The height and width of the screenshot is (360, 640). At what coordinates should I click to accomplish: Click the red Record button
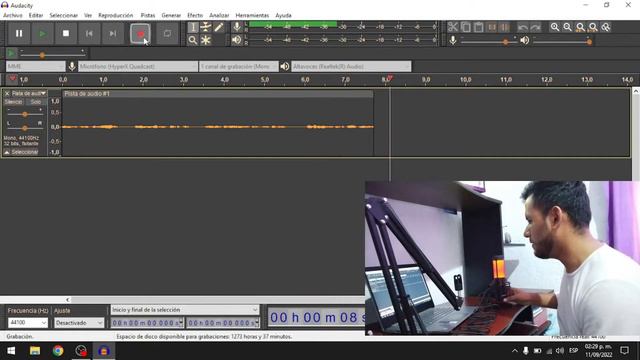[140, 33]
